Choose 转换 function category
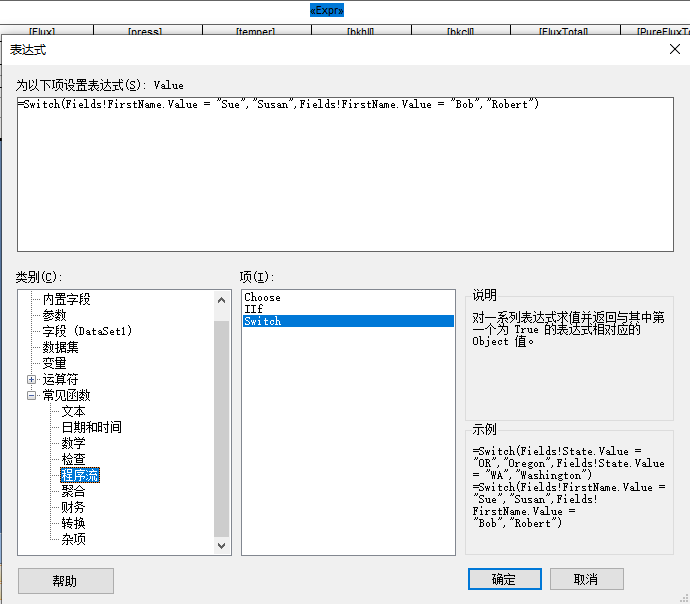This screenshot has width=690, height=604. tap(73, 523)
